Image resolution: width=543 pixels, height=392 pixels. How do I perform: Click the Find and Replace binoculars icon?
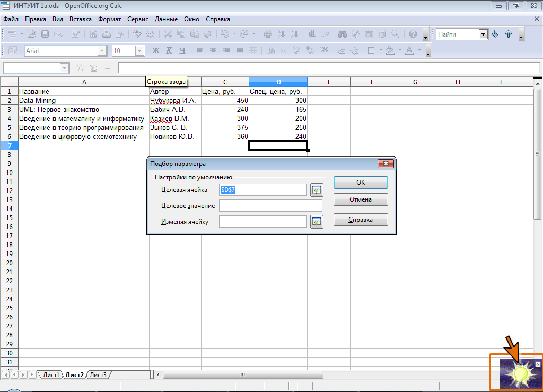[343, 34]
